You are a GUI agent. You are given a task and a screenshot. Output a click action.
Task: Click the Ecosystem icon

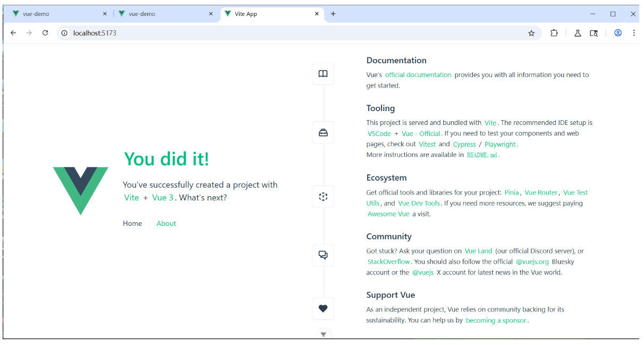point(323,197)
